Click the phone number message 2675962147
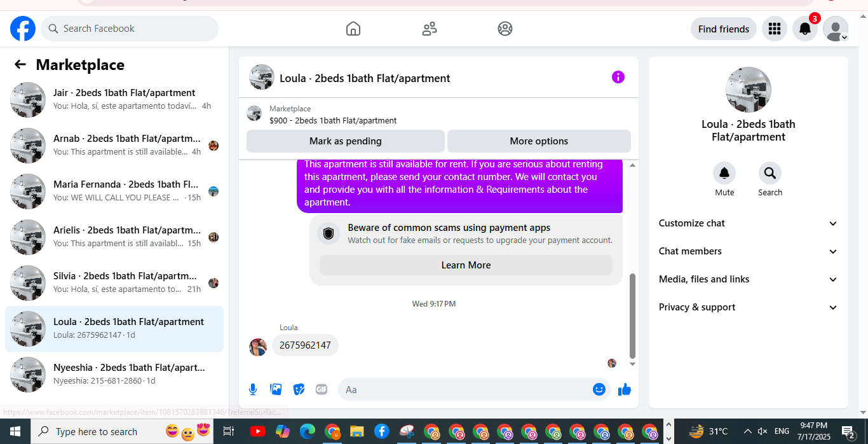 tap(305, 345)
